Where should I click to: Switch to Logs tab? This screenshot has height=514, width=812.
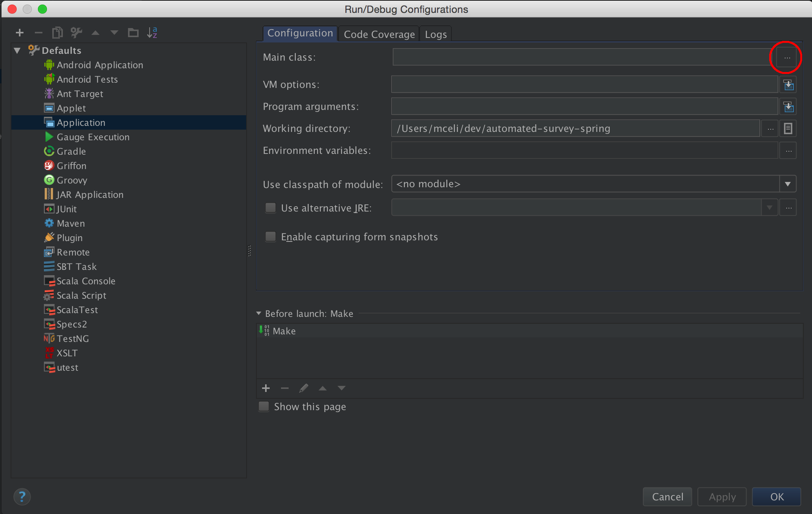click(436, 34)
